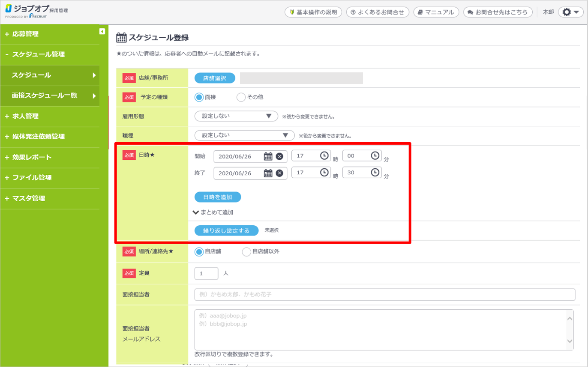Open the end date calendar picker icon

(268, 173)
